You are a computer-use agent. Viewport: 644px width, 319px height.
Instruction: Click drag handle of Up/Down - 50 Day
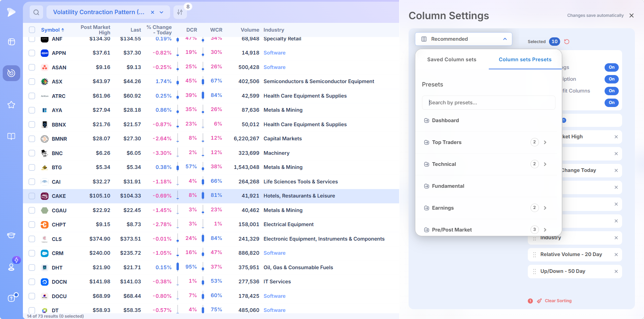(535, 272)
